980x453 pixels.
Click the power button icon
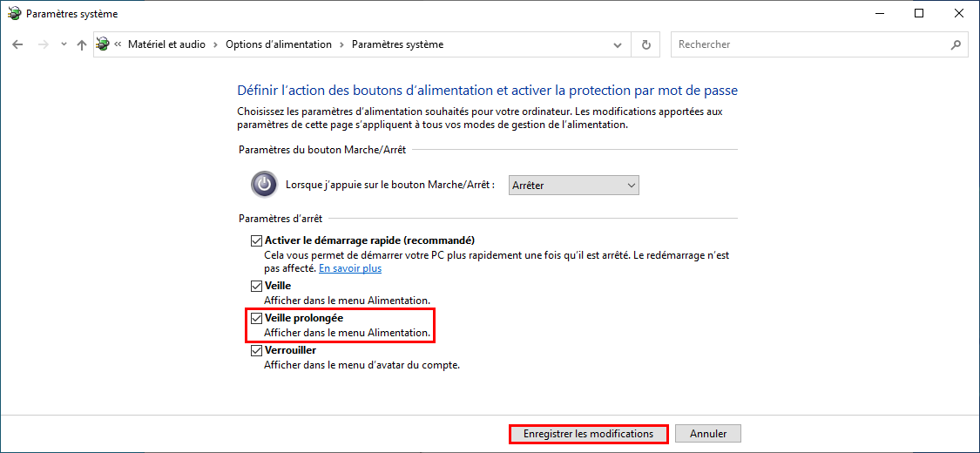(264, 185)
